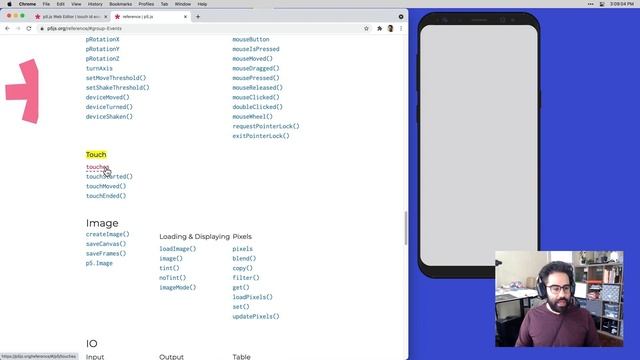Viewport: 640px width, 360px height.
Task: Open the saveCanvas() link
Action: pos(106,244)
